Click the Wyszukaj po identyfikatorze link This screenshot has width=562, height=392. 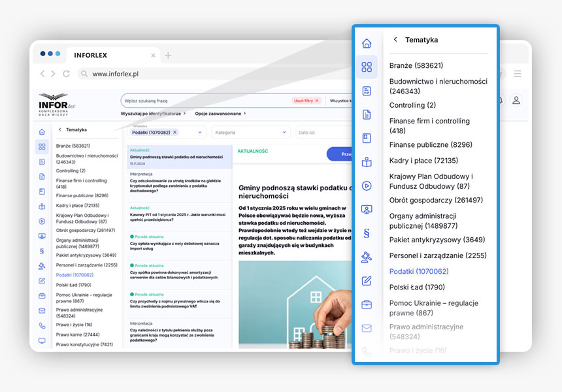pos(152,114)
